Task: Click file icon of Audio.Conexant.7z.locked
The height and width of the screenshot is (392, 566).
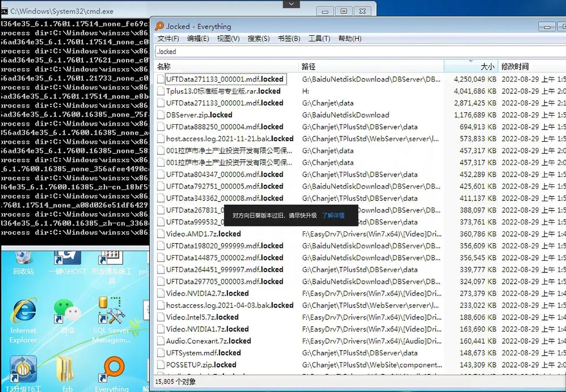Action: (161, 341)
